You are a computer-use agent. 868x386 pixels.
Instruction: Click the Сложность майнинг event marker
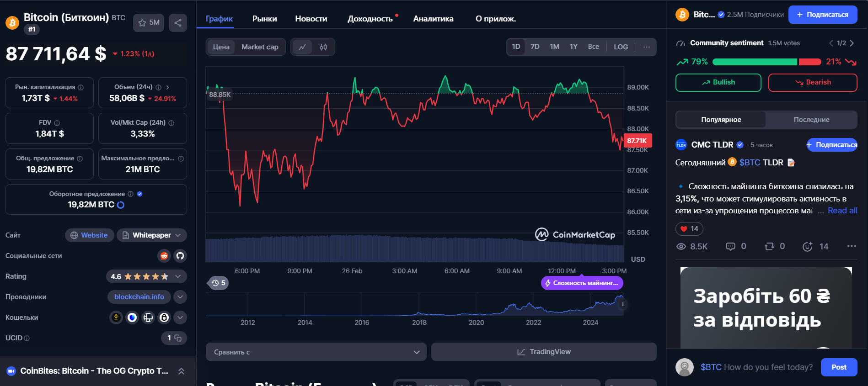[582, 283]
